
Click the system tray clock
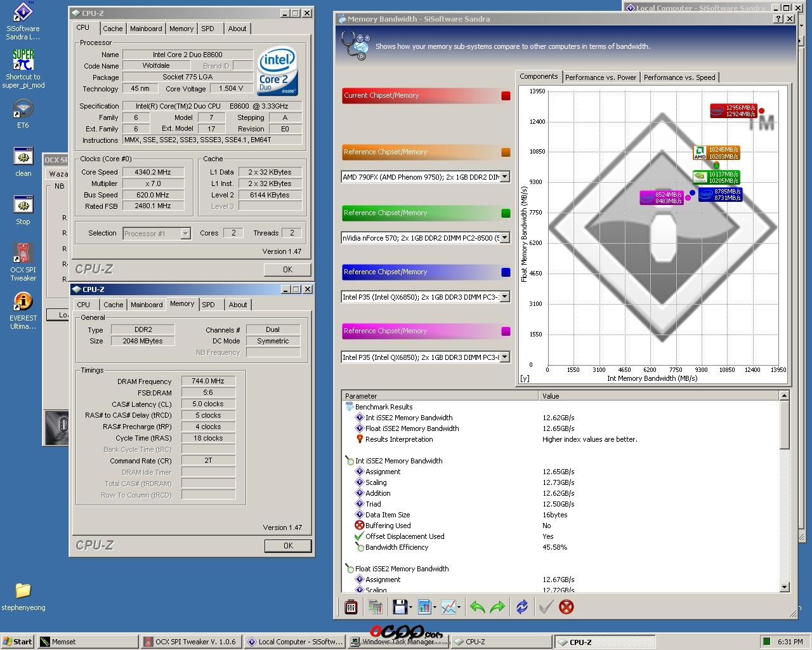click(790, 642)
